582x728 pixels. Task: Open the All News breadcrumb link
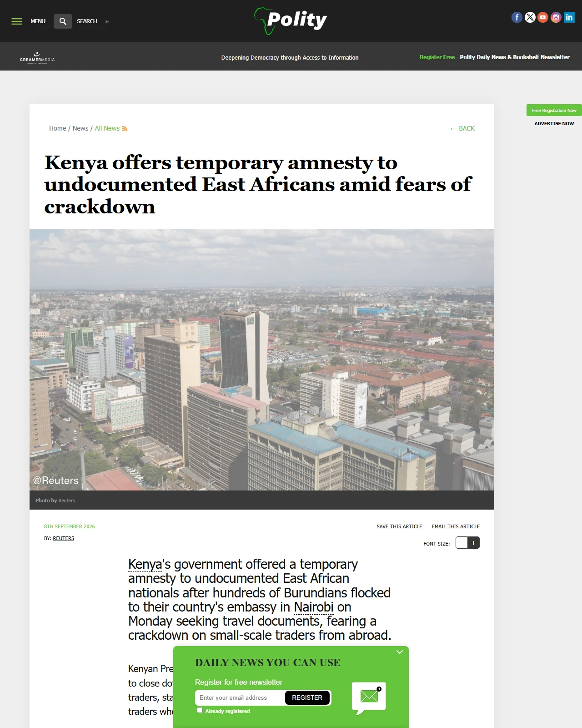pos(107,128)
